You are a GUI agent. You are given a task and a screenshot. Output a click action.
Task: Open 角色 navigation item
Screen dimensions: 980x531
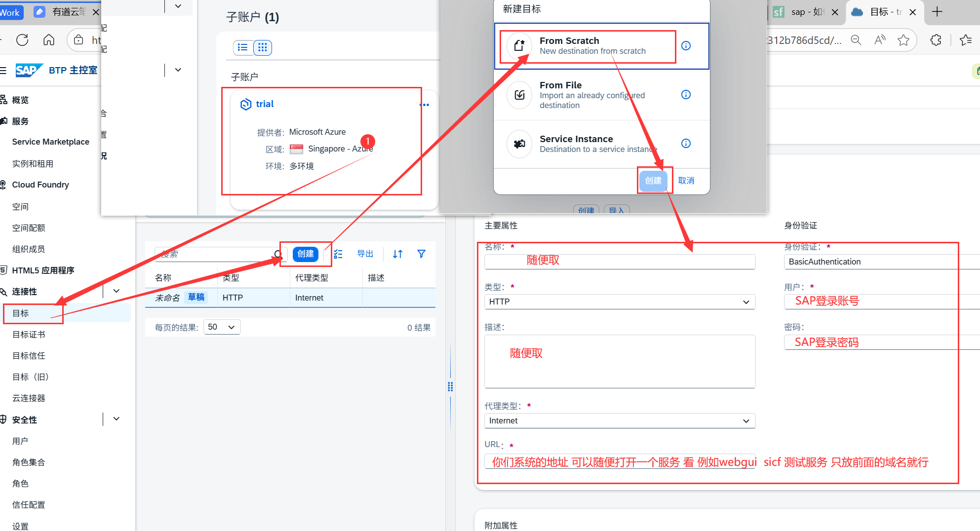pos(20,484)
